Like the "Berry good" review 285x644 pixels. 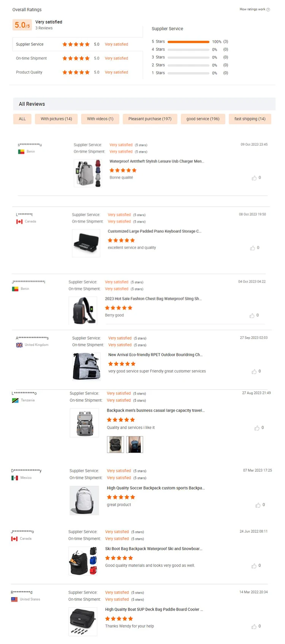pyautogui.click(x=252, y=316)
